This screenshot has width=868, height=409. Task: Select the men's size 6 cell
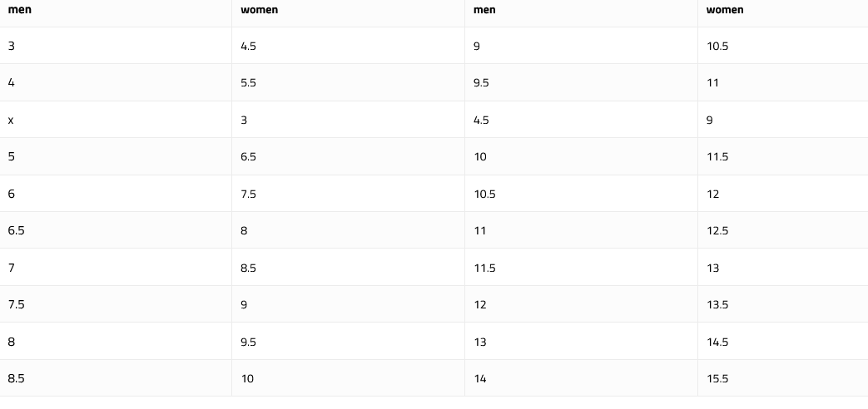point(12,194)
